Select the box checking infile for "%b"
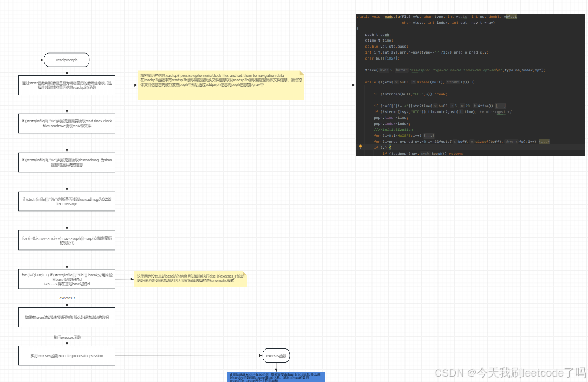Screen dimensions: 588x382 67,279
